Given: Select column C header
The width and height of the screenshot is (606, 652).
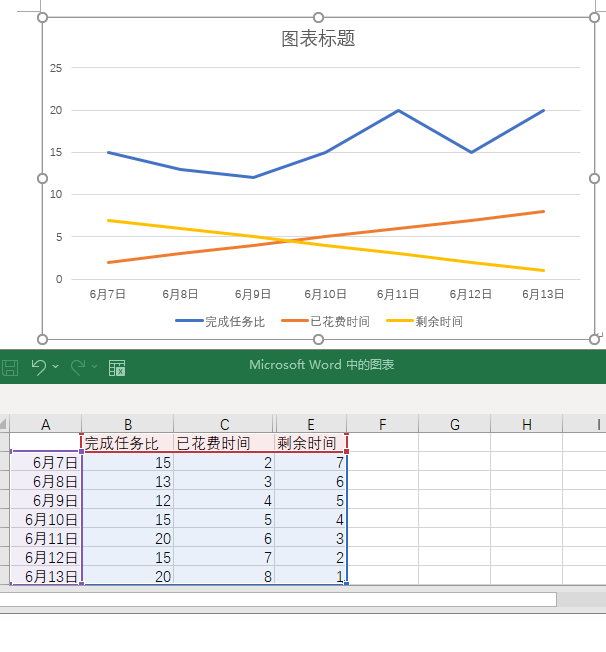Looking at the screenshot, I should click(x=224, y=424).
